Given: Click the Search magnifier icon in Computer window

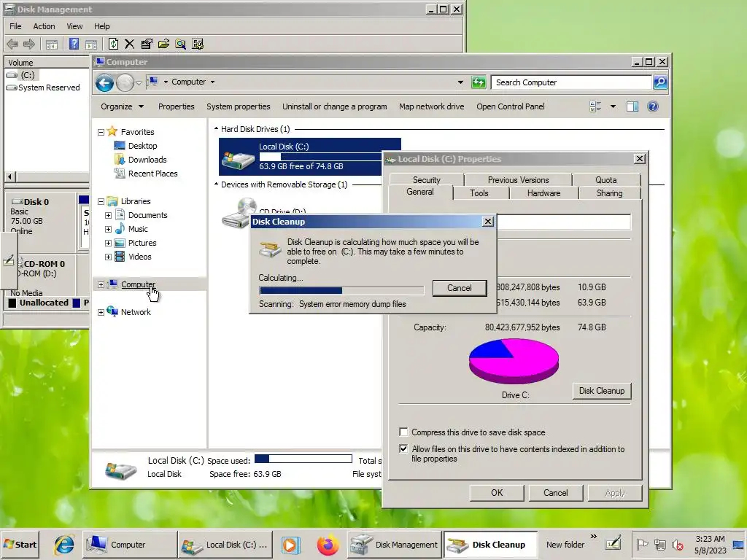Looking at the screenshot, I should tap(659, 82).
